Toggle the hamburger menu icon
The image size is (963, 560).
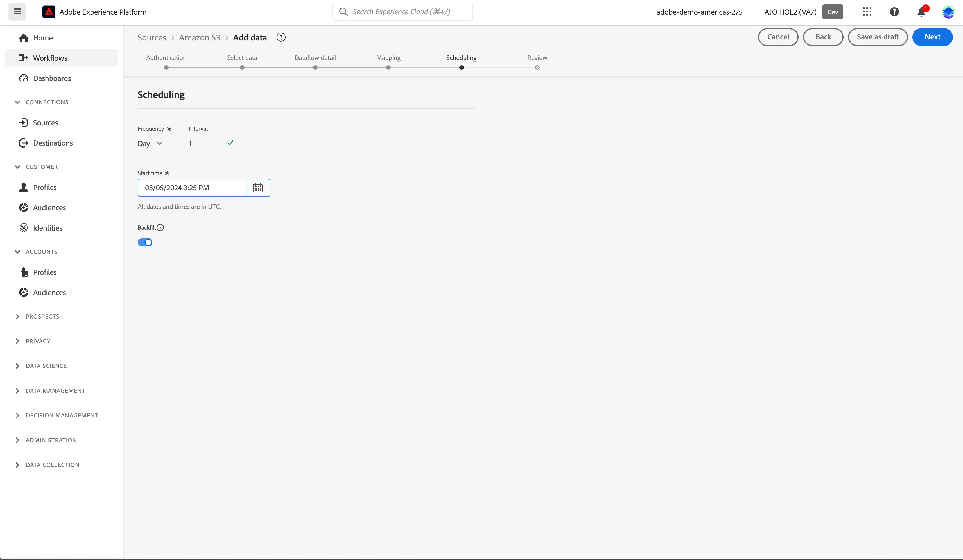[17, 12]
